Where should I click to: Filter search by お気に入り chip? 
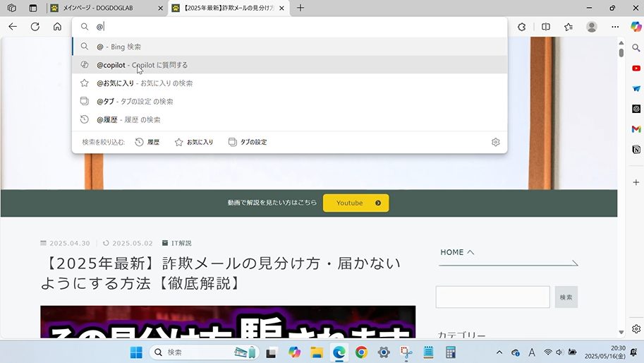coord(194,142)
